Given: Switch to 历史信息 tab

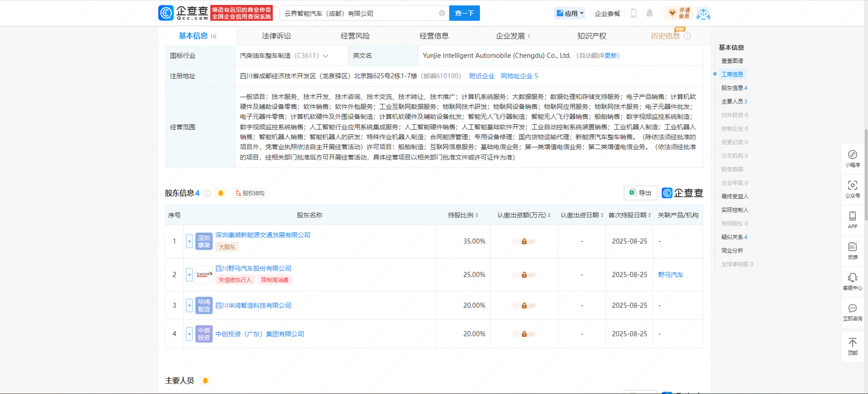Looking at the screenshot, I should pyautogui.click(x=665, y=36).
